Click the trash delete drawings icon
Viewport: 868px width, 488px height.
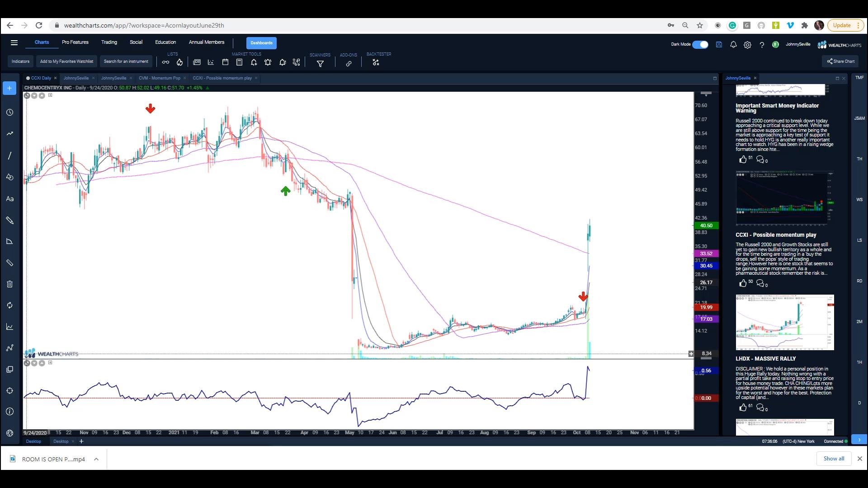[9, 284]
